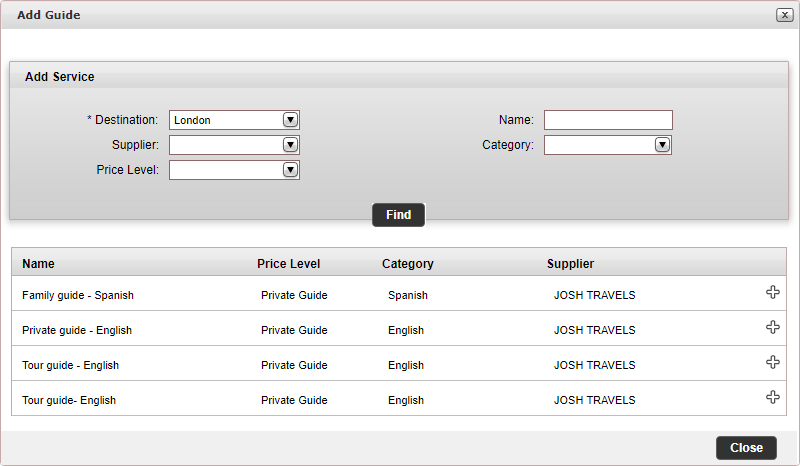The width and height of the screenshot is (800, 466).
Task: Select Tour guide - English row name
Action: [x=70, y=365]
